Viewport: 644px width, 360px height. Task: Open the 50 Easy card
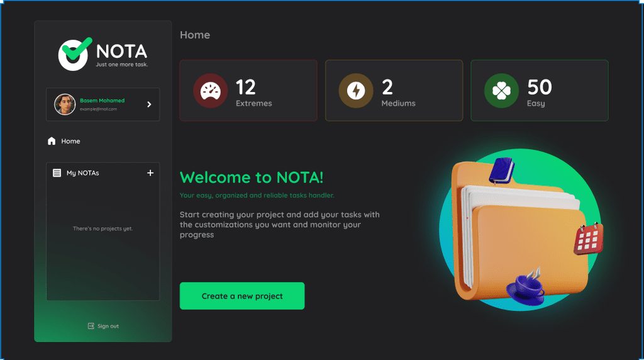tap(539, 91)
